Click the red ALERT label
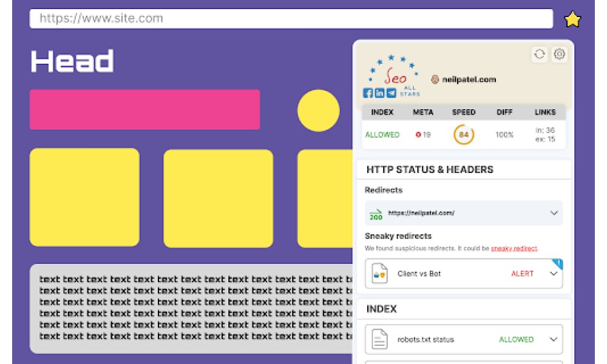The height and width of the screenshot is (364, 607). pyautogui.click(x=522, y=274)
